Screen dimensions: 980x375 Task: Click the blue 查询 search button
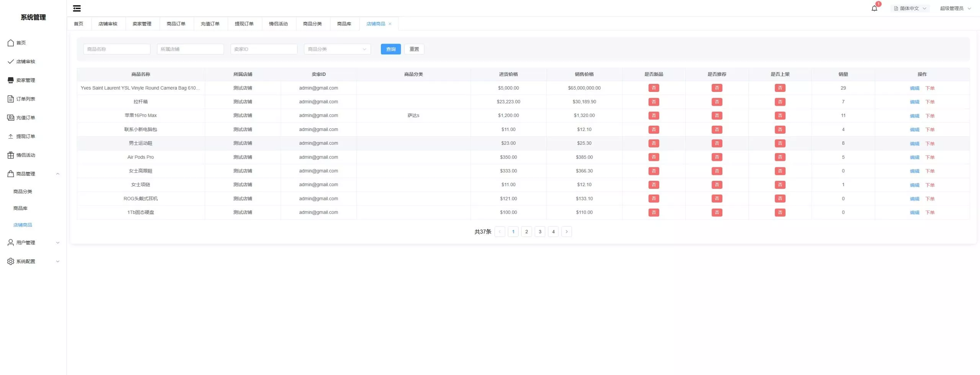tap(390, 49)
